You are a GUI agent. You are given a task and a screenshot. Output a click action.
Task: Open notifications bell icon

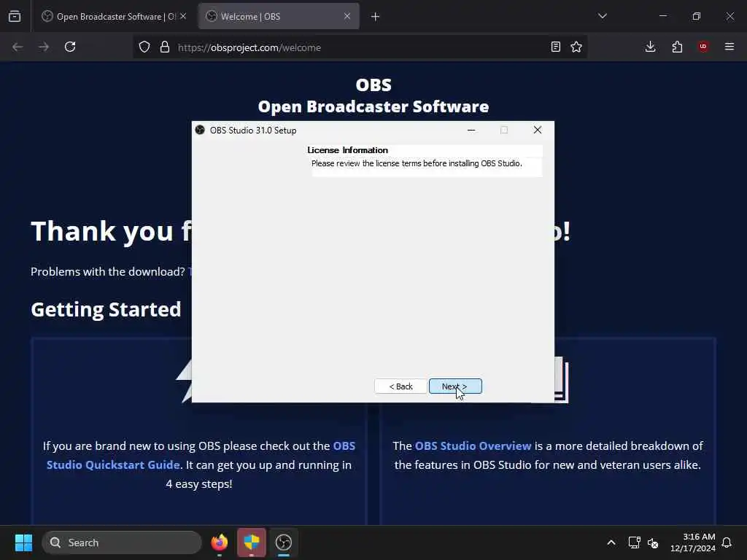(x=727, y=542)
